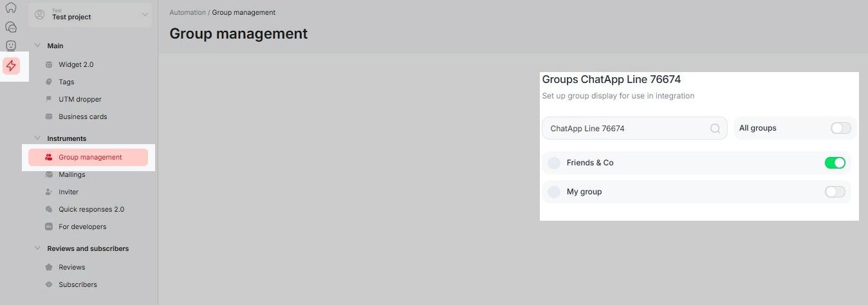Disable the Friends & Co toggle
This screenshot has height=305, width=868.
point(835,163)
